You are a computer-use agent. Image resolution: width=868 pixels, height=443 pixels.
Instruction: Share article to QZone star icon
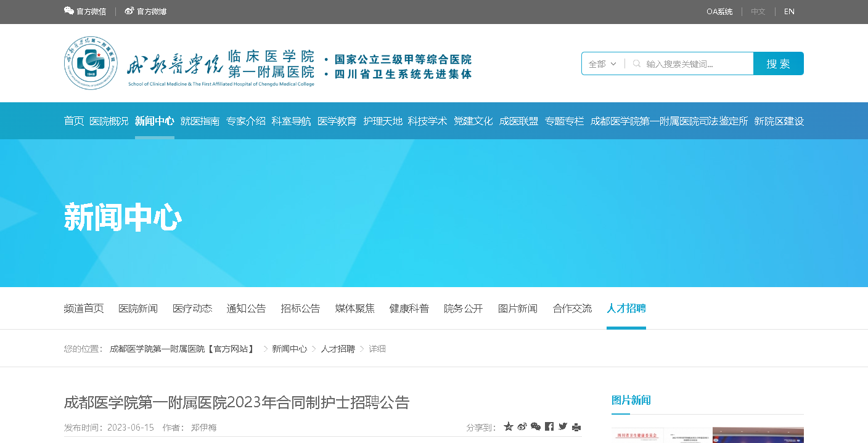click(x=509, y=426)
